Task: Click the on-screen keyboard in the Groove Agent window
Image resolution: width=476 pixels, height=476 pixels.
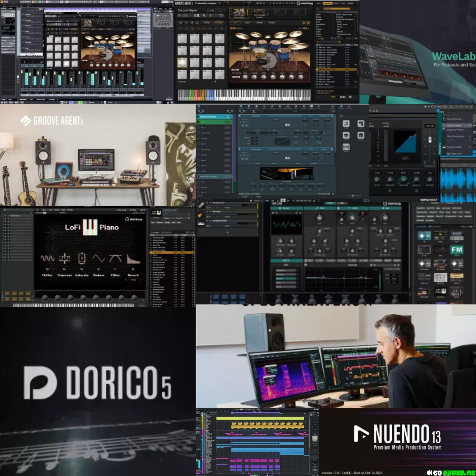Action: click(244, 95)
